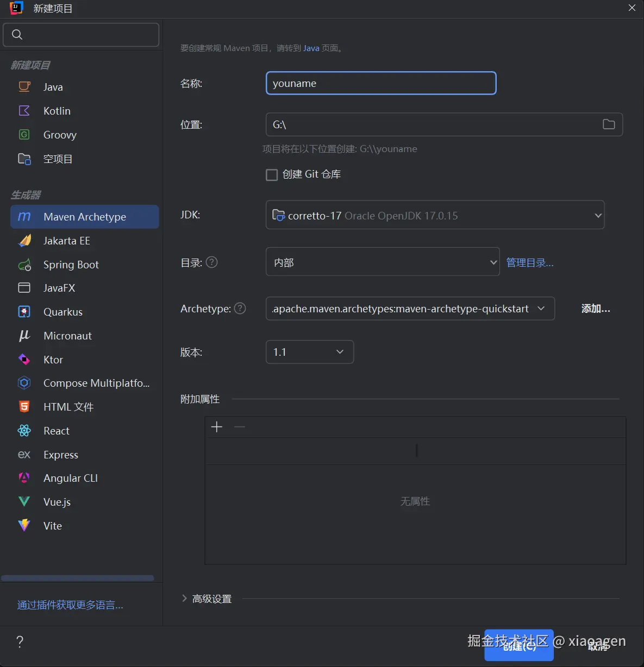Select the Micronaut row
This screenshot has width=644, height=667.
[84, 336]
